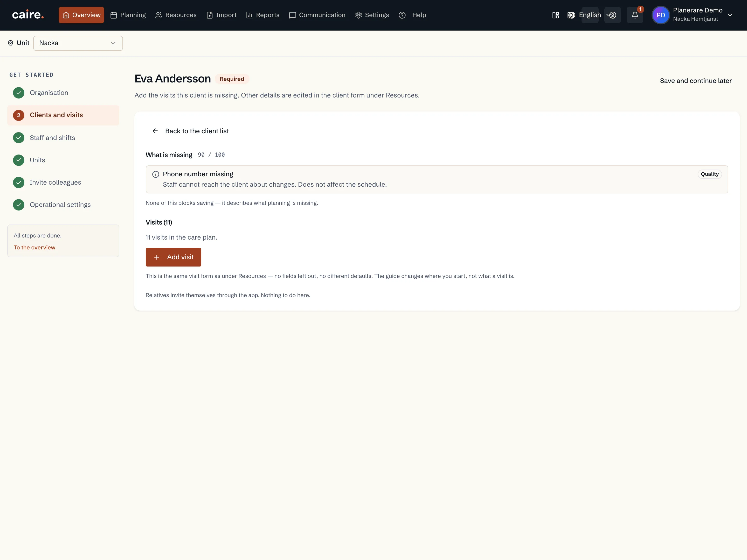Click Back to the client list
This screenshot has width=747, height=560.
(x=190, y=131)
